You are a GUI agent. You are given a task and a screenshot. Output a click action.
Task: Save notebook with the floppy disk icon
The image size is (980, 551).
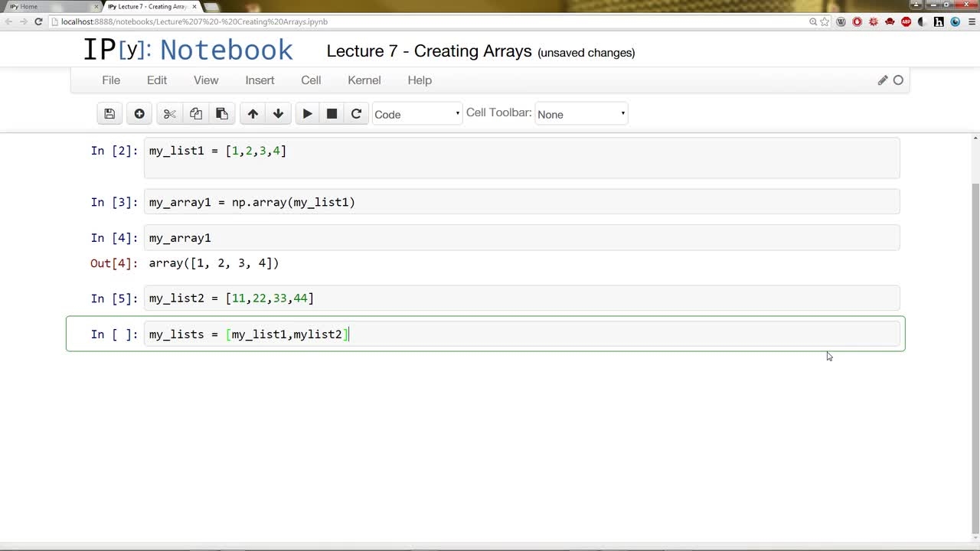click(109, 114)
